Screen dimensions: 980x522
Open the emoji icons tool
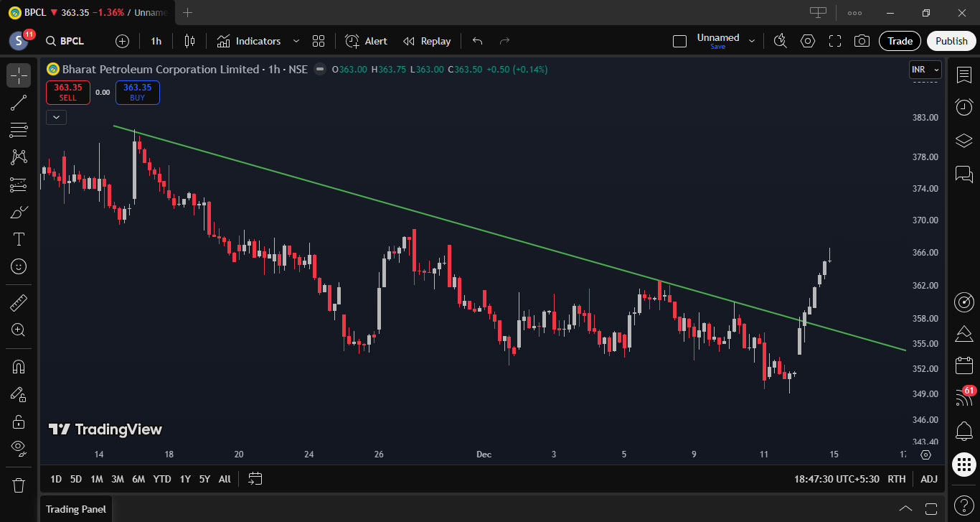pos(19,266)
